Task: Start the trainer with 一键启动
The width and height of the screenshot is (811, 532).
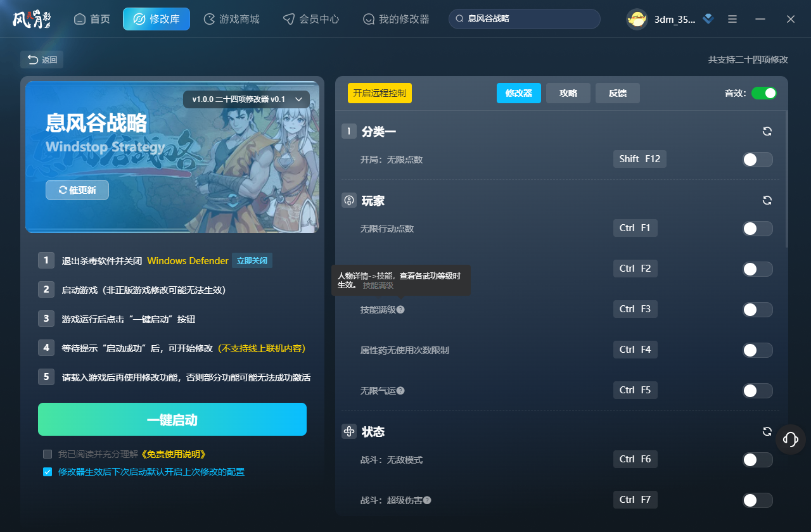Action: coord(172,419)
